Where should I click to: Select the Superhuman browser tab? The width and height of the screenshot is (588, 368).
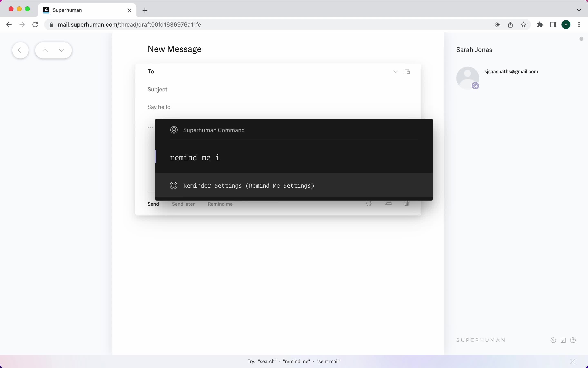click(x=87, y=10)
